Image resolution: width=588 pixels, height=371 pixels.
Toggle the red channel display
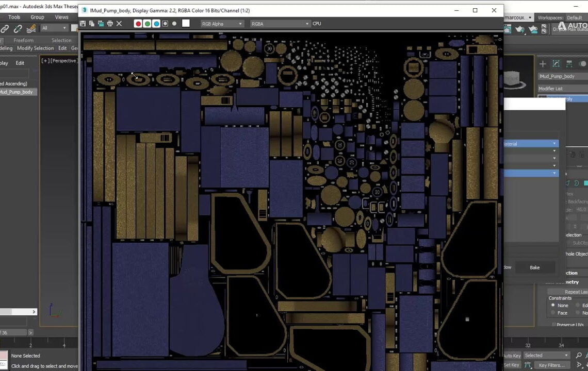click(138, 24)
